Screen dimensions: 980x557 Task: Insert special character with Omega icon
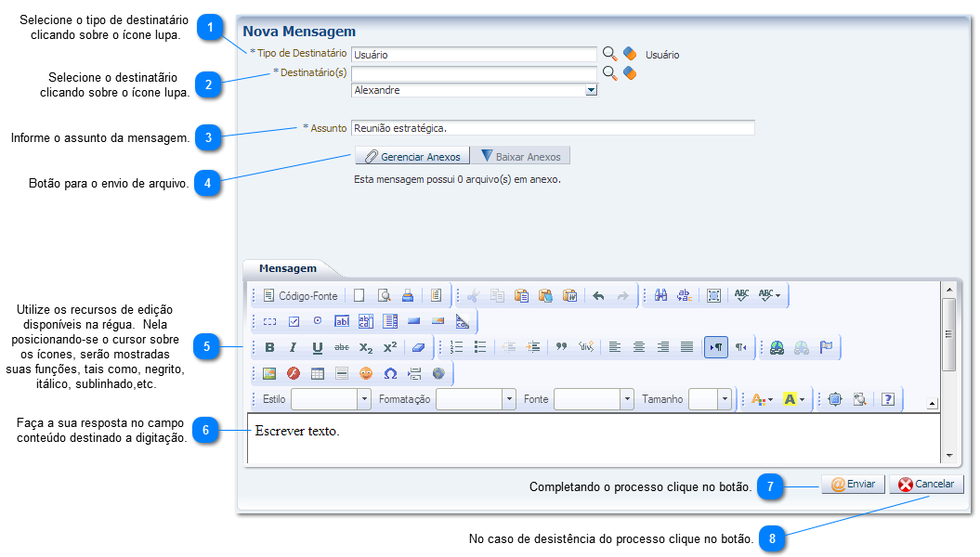click(x=390, y=374)
